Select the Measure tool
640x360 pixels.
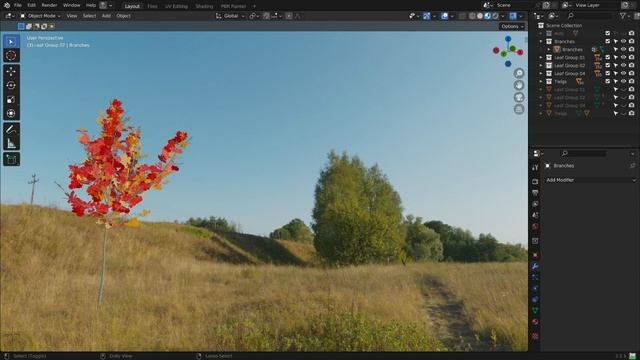point(11,143)
